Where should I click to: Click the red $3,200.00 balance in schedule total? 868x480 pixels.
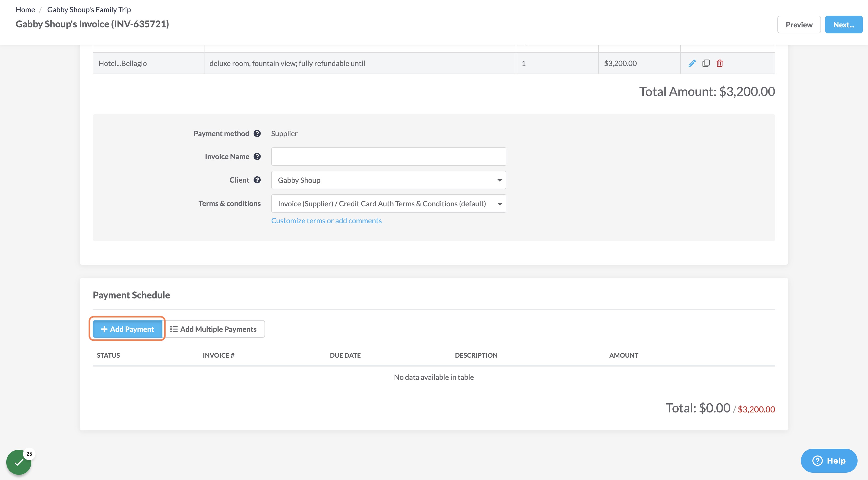point(756,409)
